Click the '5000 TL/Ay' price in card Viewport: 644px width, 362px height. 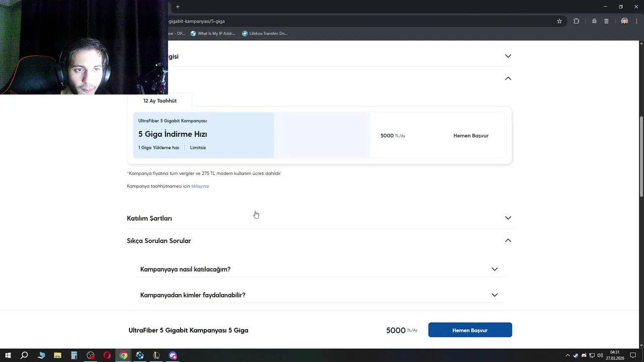(x=393, y=136)
